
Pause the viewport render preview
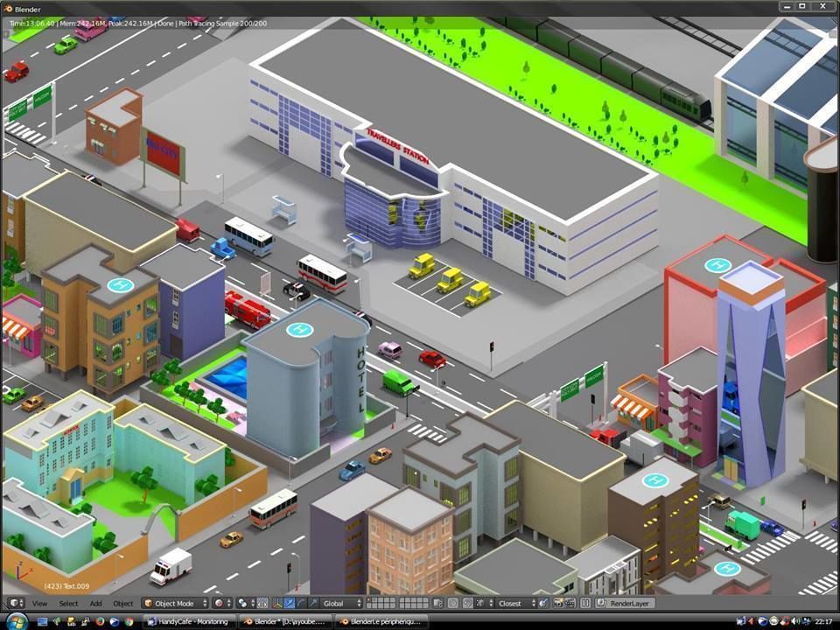(x=585, y=603)
